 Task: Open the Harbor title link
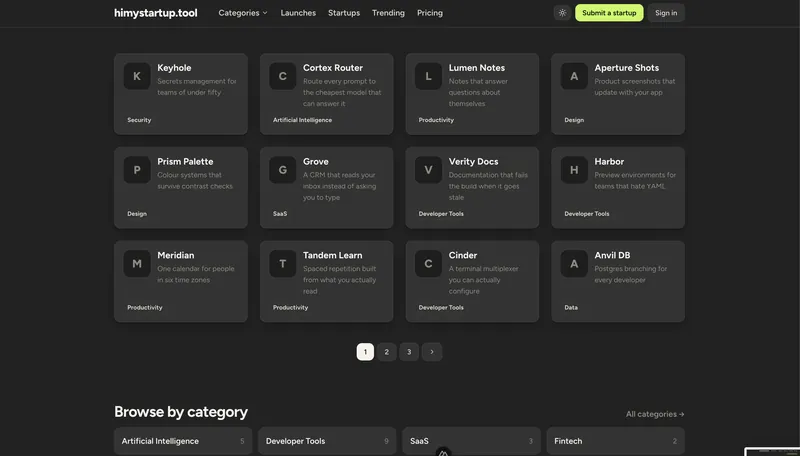[609, 162]
